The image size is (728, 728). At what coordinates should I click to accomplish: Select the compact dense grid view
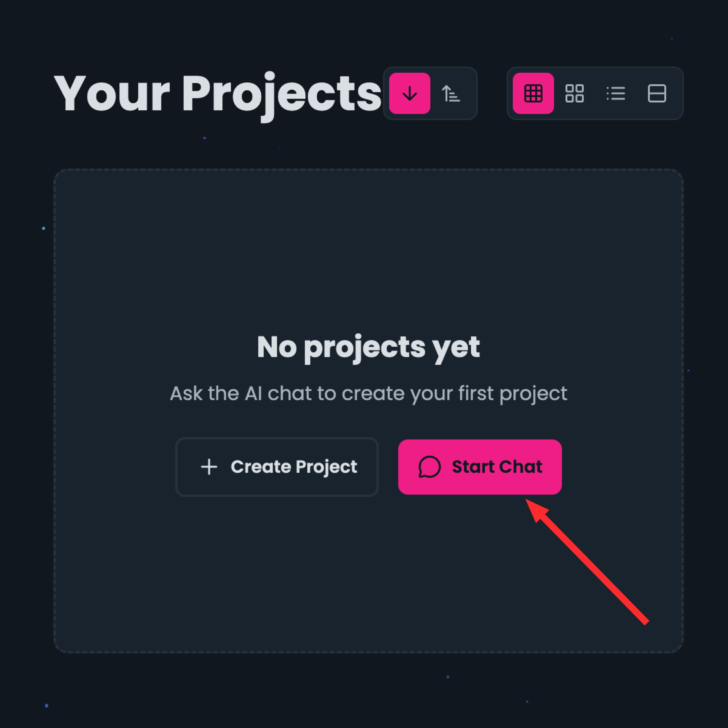tap(533, 93)
